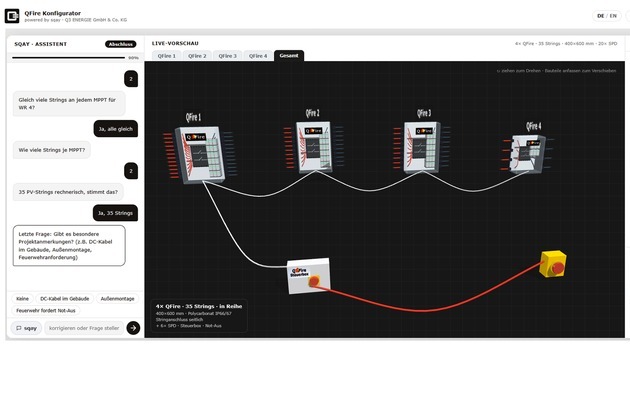Focus the korrigieren oder Frage stellen field

pos(84,328)
